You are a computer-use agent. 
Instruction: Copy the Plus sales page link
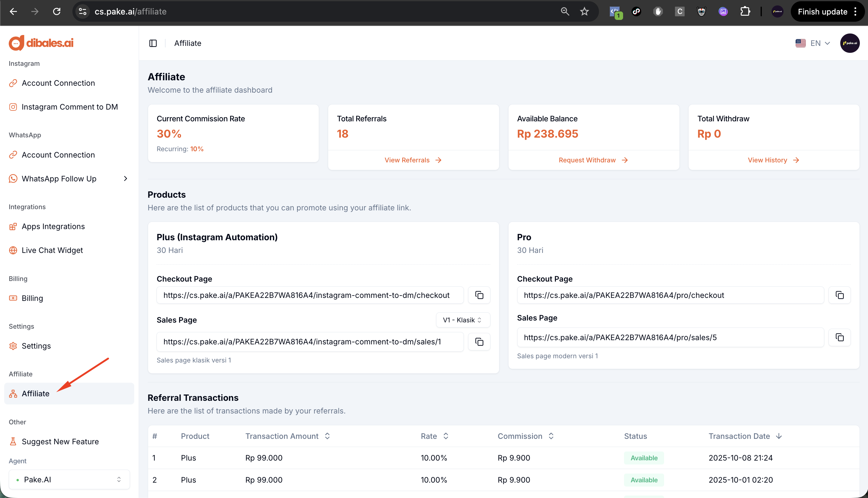point(479,342)
